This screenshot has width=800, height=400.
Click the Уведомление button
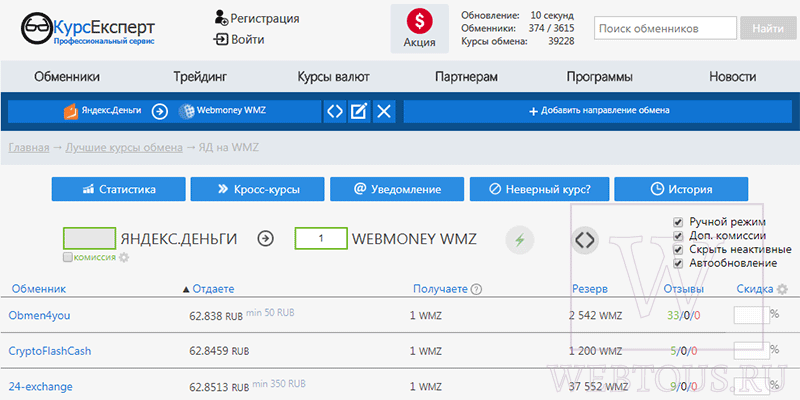pyautogui.click(x=397, y=189)
